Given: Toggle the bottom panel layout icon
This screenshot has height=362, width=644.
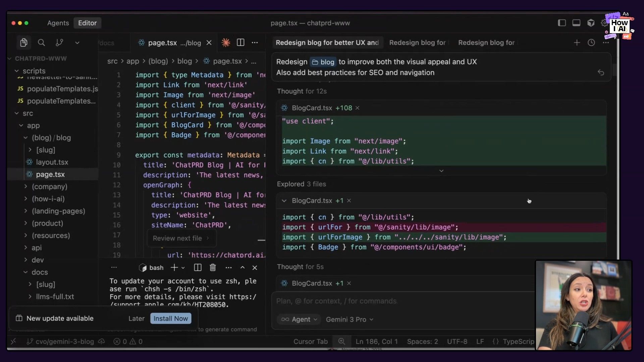Looking at the screenshot, I should tap(576, 23).
